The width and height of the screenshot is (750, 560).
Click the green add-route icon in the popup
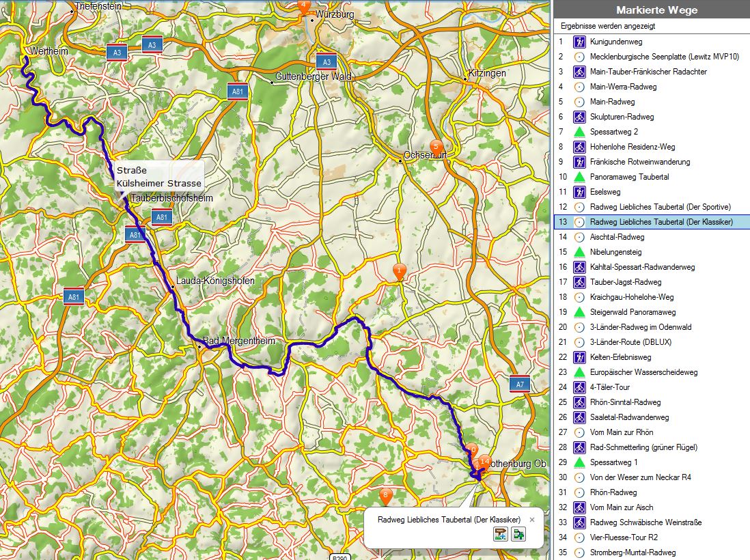pos(518,535)
